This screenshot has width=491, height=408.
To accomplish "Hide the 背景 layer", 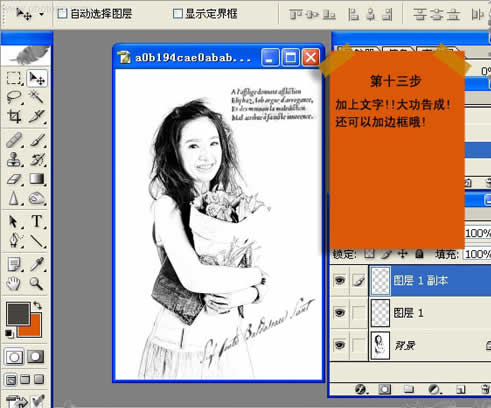I will (x=339, y=345).
